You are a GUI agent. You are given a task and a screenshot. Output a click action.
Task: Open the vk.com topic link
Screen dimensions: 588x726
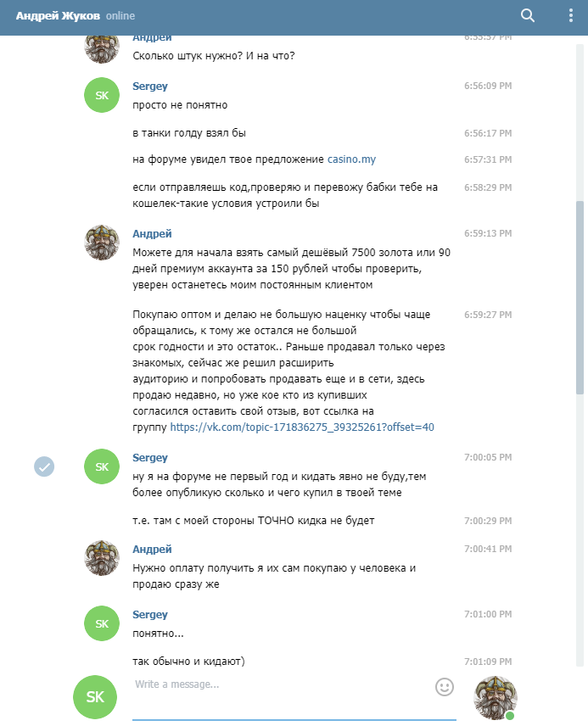[x=302, y=427]
